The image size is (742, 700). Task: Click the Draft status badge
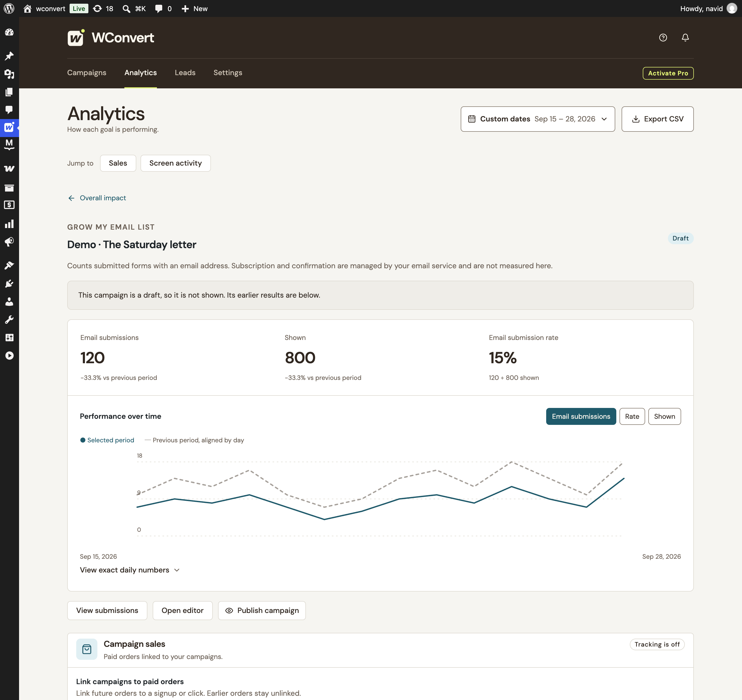point(680,238)
